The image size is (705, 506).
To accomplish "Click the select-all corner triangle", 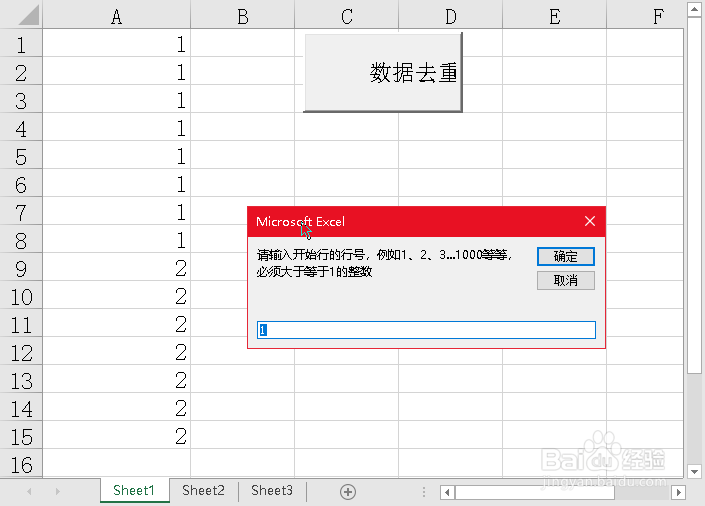I will point(28,15).
